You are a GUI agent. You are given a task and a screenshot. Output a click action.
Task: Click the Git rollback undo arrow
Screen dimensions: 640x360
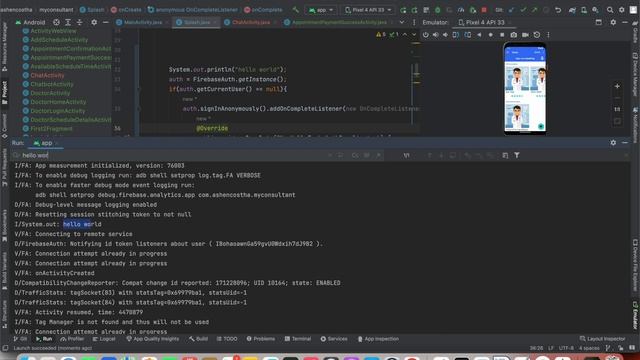coord(558,10)
